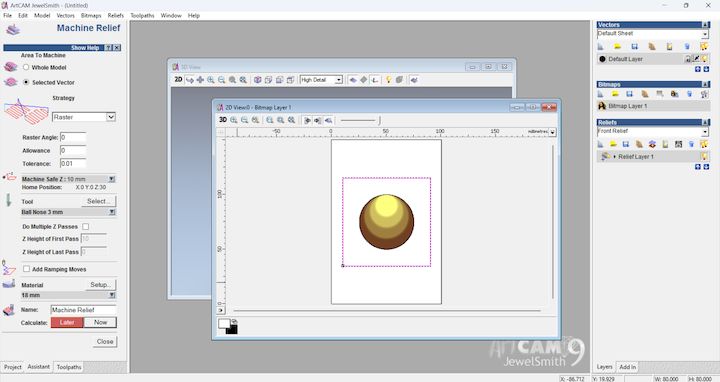Viewport: 720px width, 382px height.
Task: Click new vector layer icon in Vectors panel
Action: click(601, 46)
